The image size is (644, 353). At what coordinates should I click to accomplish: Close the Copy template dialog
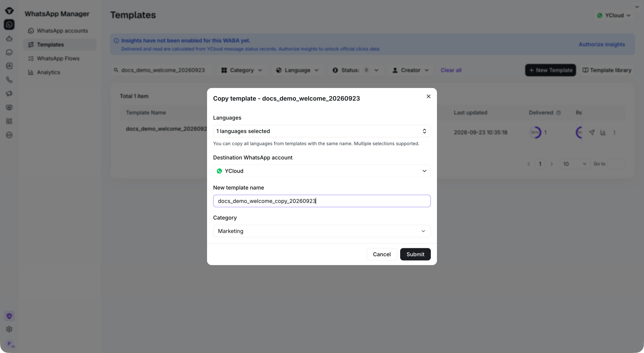point(428,96)
